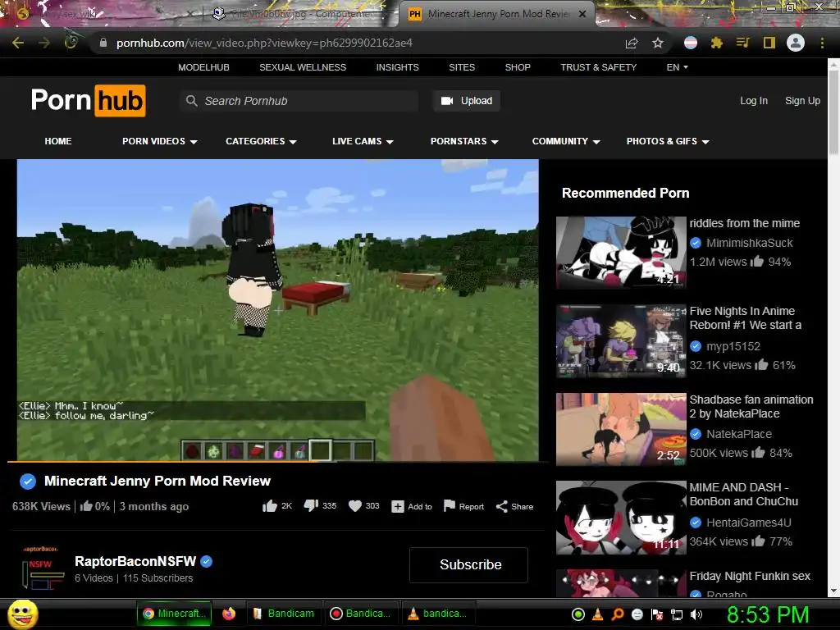Expand the EN language dropdown
The width and height of the screenshot is (840, 630).
tap(677, 67)
